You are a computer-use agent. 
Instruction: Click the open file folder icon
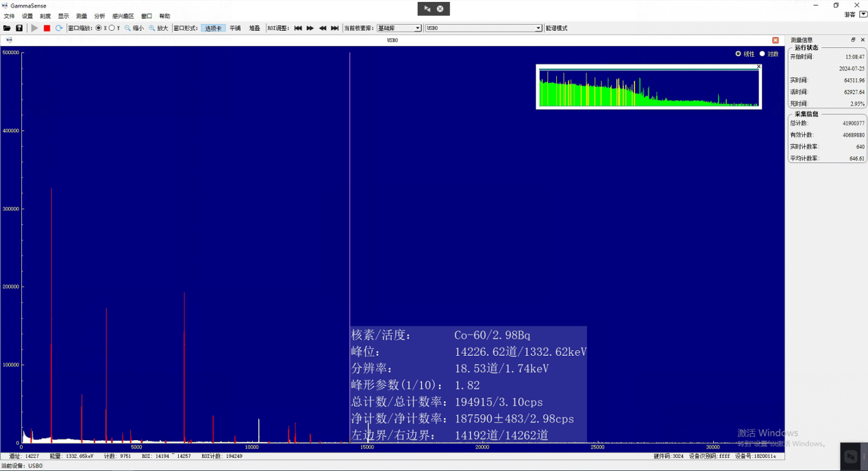click(x=7, y=28)
